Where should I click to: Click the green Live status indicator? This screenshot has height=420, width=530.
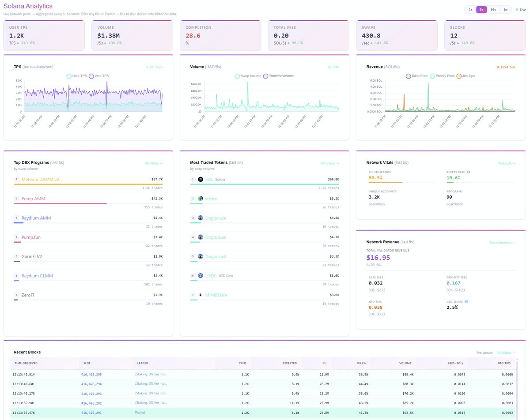click(521, 9)
